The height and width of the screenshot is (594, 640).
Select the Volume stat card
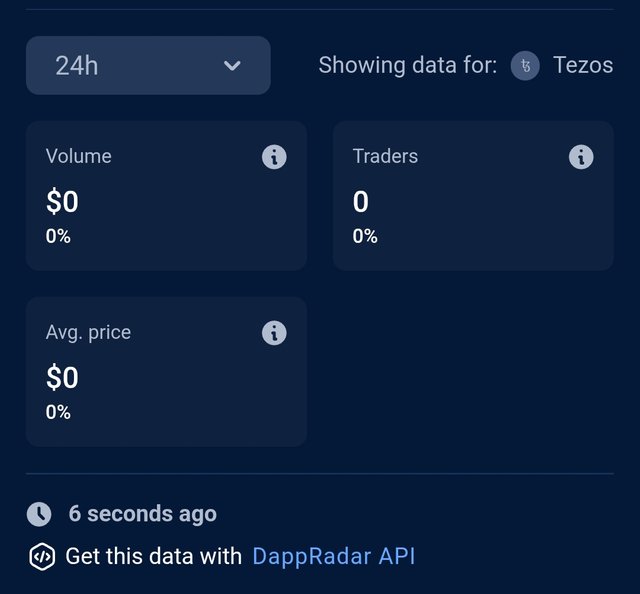167,196
